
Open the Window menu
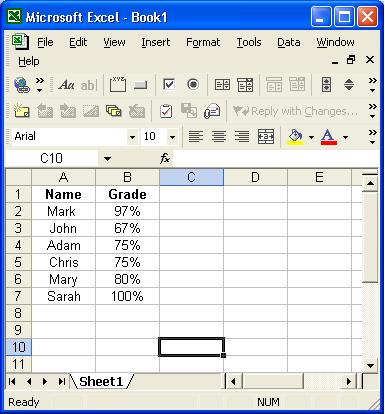[x=335, y=42]
